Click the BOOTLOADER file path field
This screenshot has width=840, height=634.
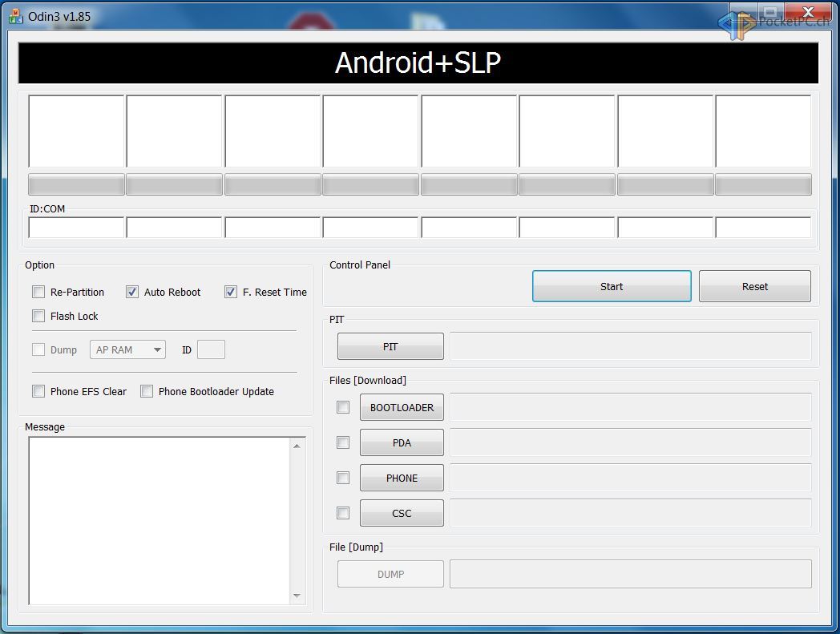coord(631,407)
